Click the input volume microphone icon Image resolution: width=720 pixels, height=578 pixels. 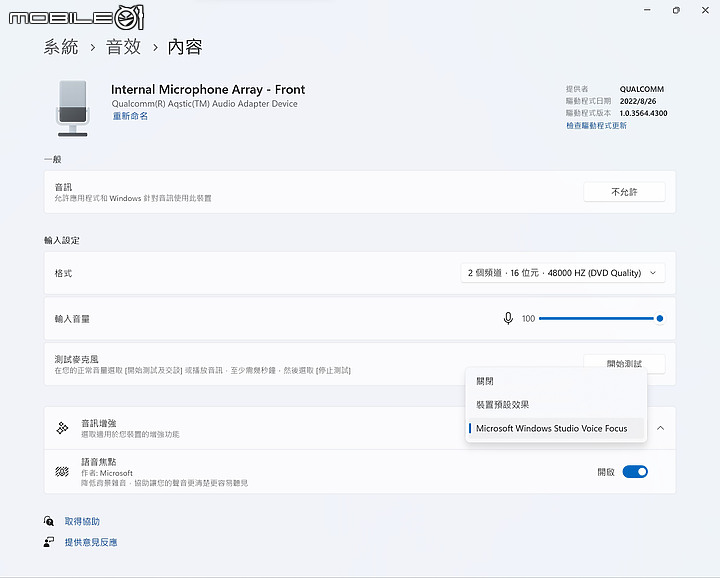point(508,318)
